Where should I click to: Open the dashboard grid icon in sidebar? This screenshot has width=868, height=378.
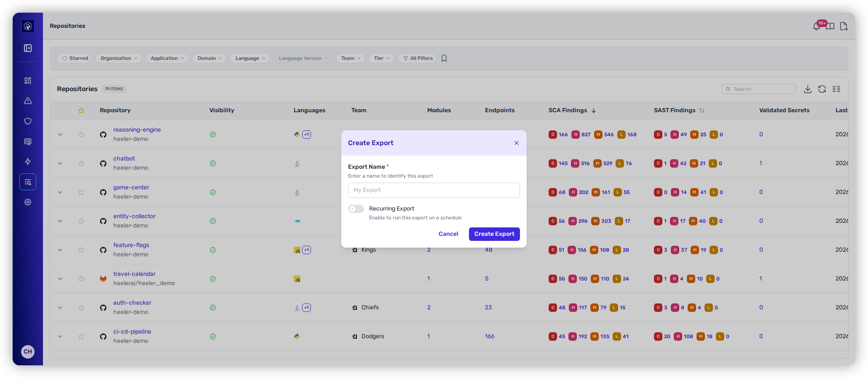[x=28, y=81]
